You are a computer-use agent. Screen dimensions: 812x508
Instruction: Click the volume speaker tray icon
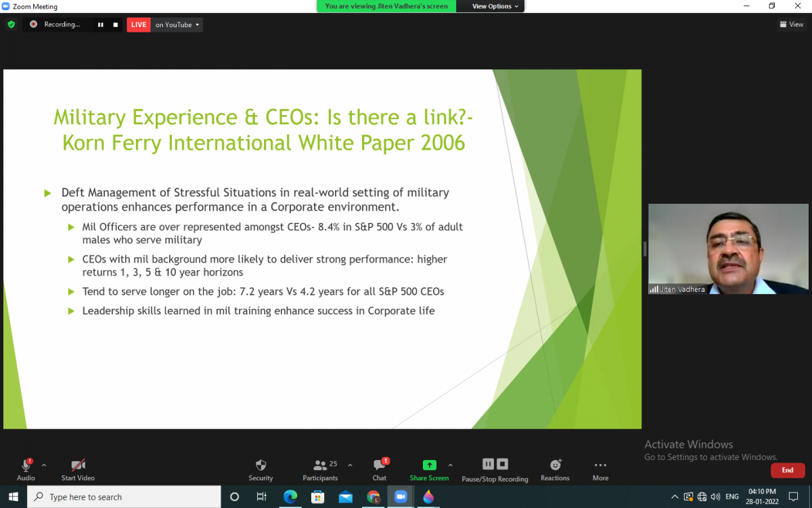(715, 496)
